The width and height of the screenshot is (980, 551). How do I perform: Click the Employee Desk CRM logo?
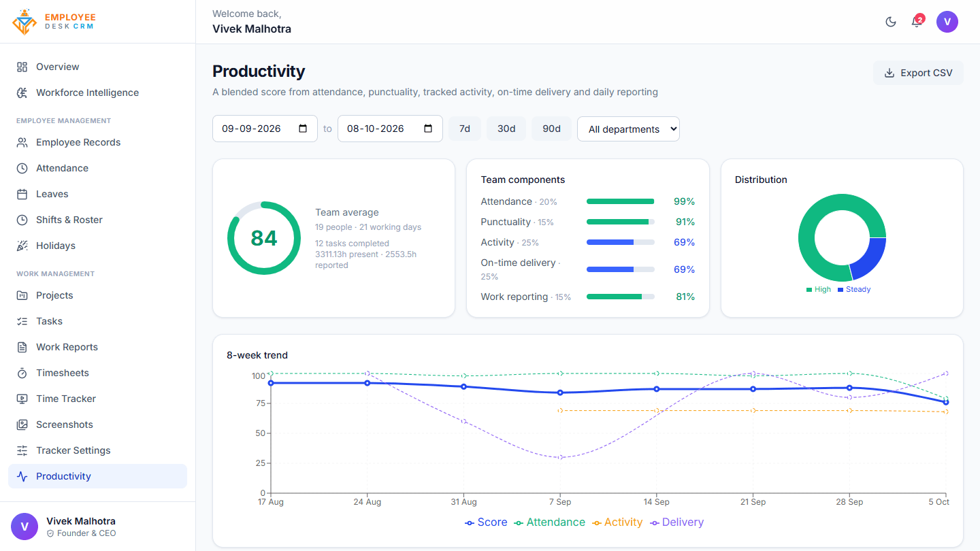click(54, 22)
